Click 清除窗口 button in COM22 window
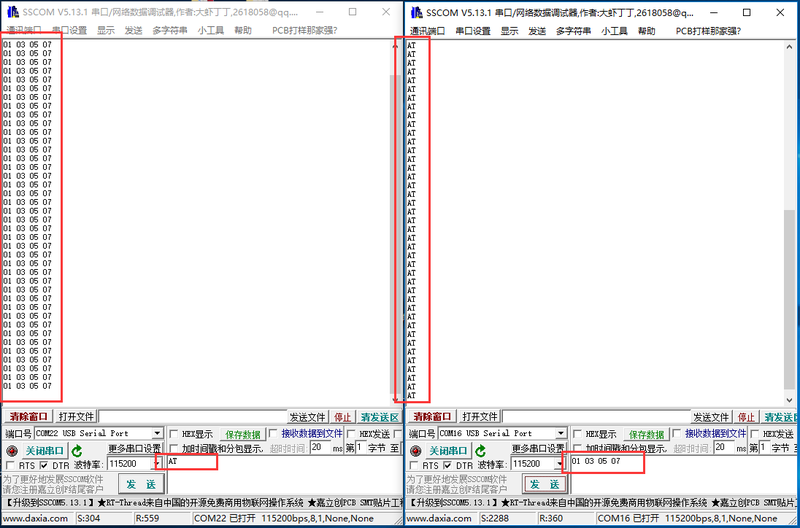 [29, 416]
